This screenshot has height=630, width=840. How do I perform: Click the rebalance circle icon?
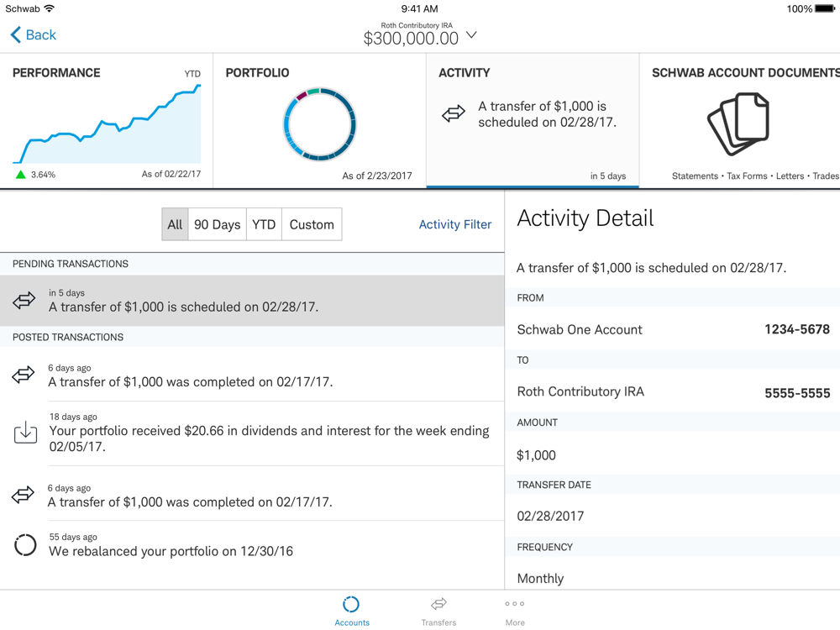(25, 545)
